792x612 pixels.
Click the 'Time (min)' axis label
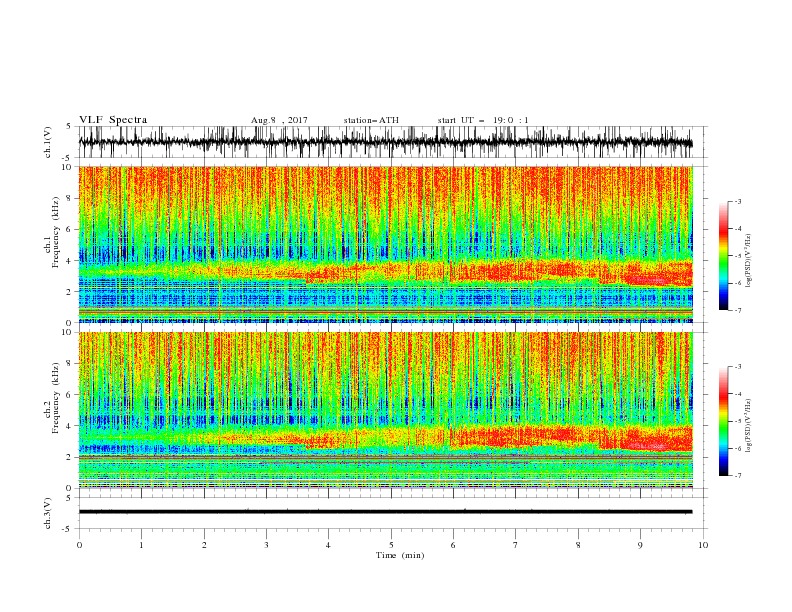pyautogui.click(x=400, y=555)
